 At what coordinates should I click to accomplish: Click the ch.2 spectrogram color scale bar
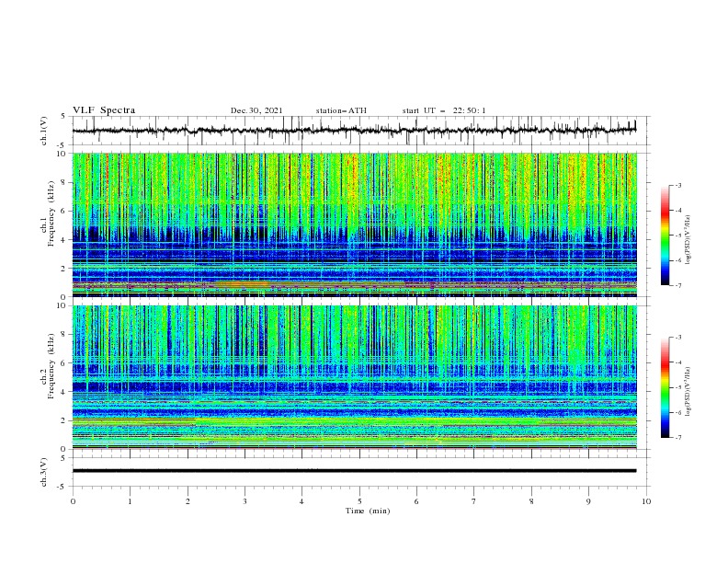click(x=665, y=387)
